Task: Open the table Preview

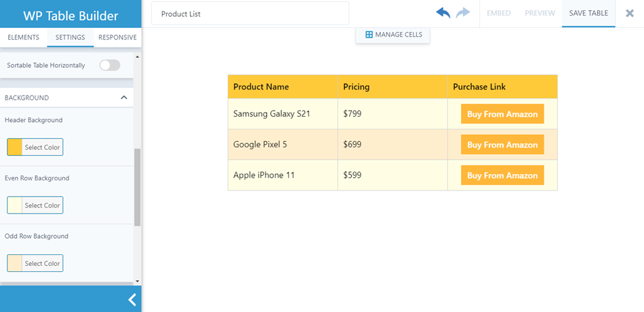Action: tap(540, 14)
